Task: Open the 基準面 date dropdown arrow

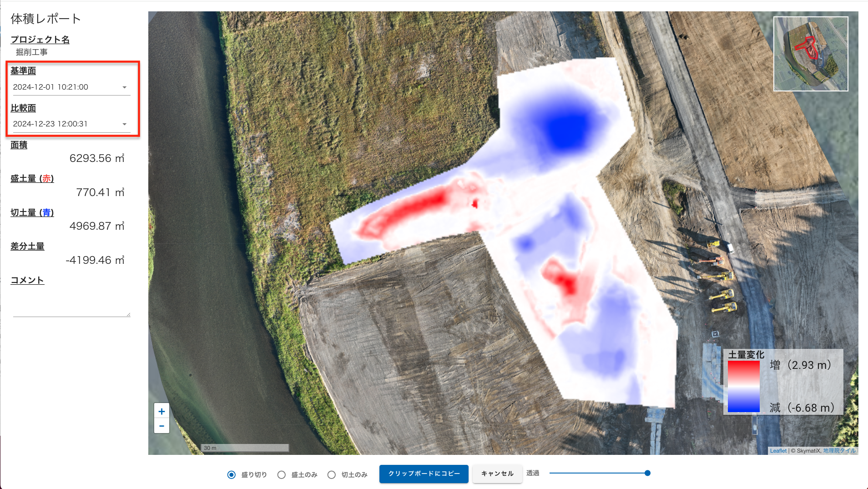Action: pyautogui.click(x=124, y=87)
